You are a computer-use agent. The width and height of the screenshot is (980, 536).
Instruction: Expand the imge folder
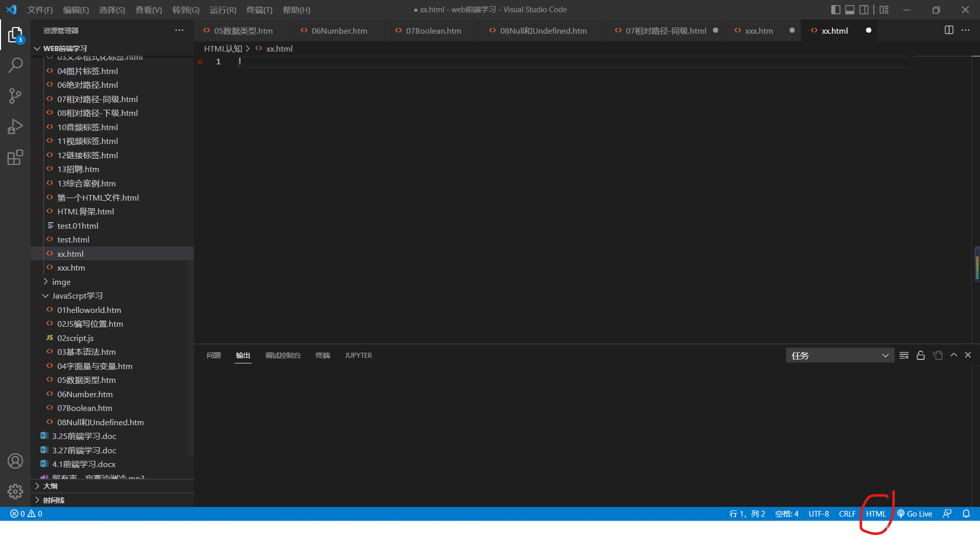[112, 282]
